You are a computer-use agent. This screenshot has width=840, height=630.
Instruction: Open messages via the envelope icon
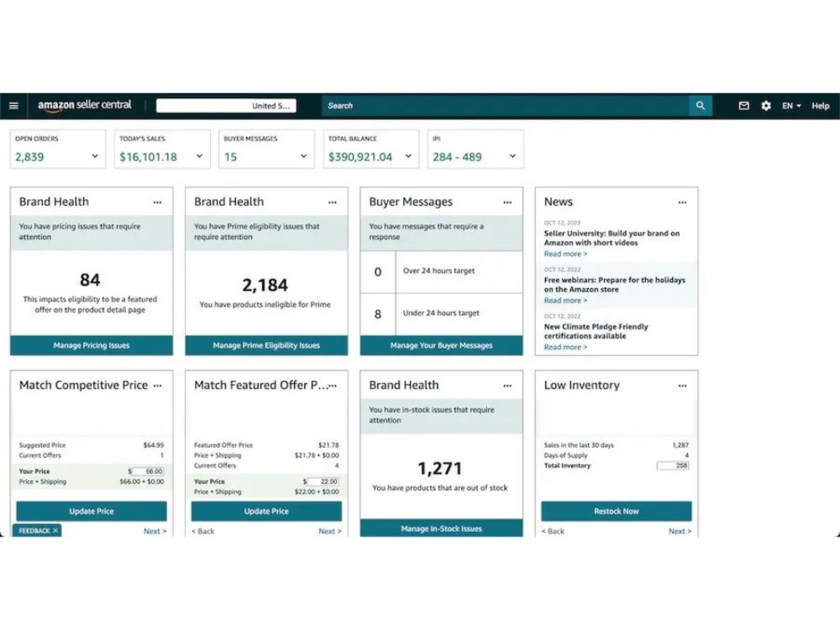point(743,105)
